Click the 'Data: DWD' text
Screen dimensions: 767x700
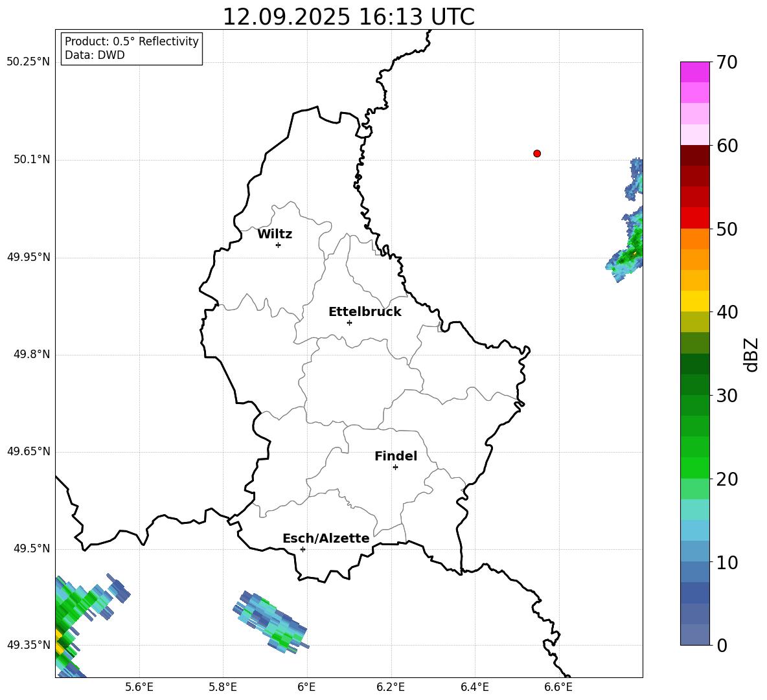pos(95,55)
